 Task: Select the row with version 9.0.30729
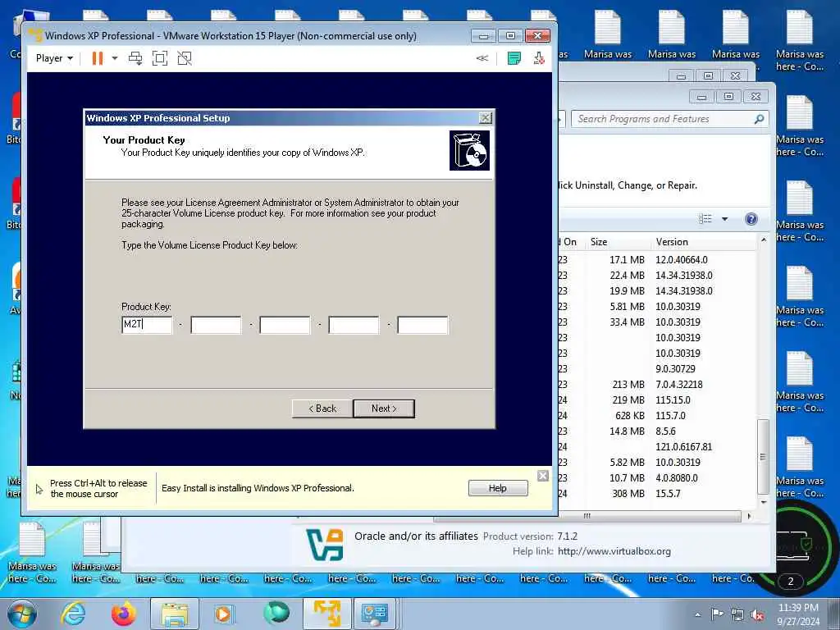click(657, 368)
